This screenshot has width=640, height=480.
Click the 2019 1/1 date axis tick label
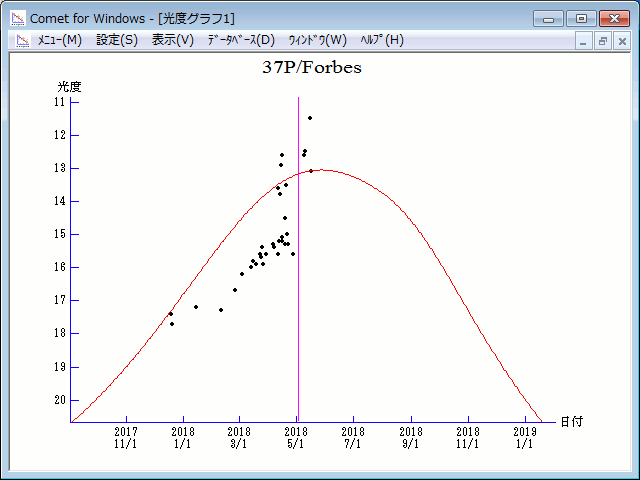click(x=525, y=437)
